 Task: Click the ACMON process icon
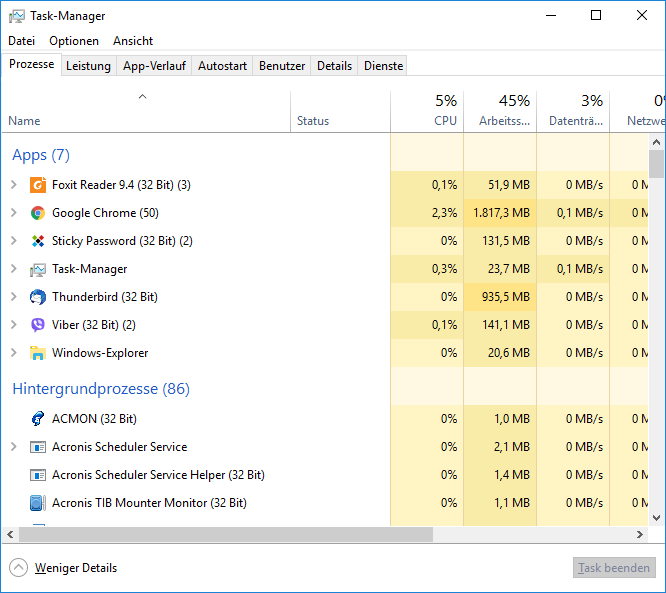point(38,419)
